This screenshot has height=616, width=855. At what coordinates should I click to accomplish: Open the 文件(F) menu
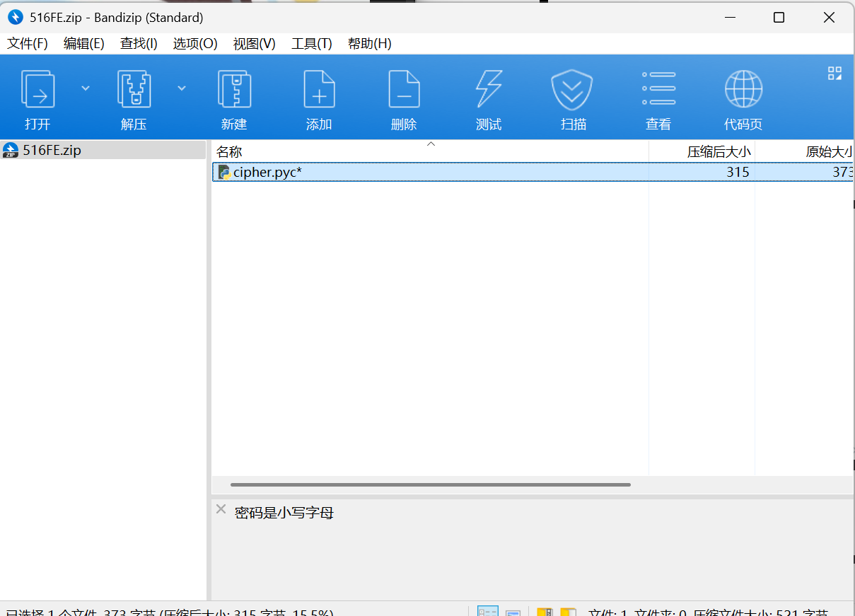point(28,43)
